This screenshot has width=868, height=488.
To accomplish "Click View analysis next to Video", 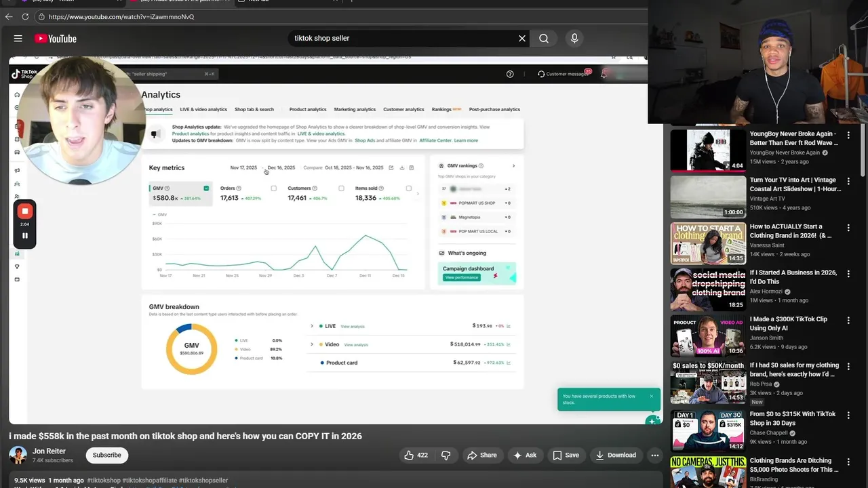I will coord(356,345).
